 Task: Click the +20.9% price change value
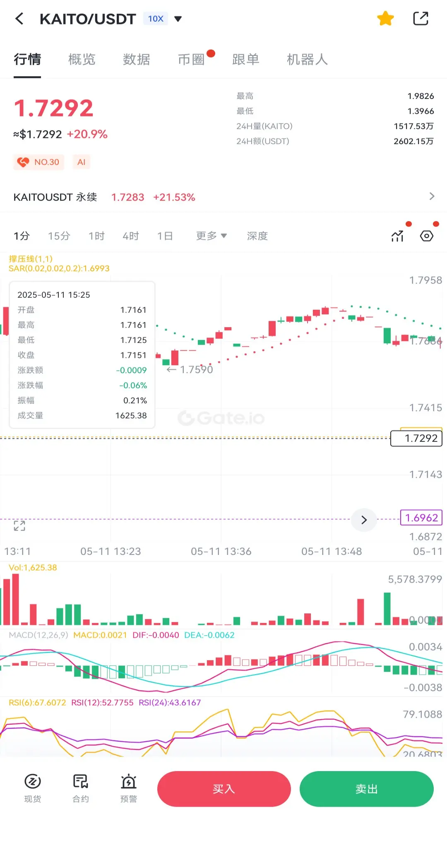[x=87, y=134]
